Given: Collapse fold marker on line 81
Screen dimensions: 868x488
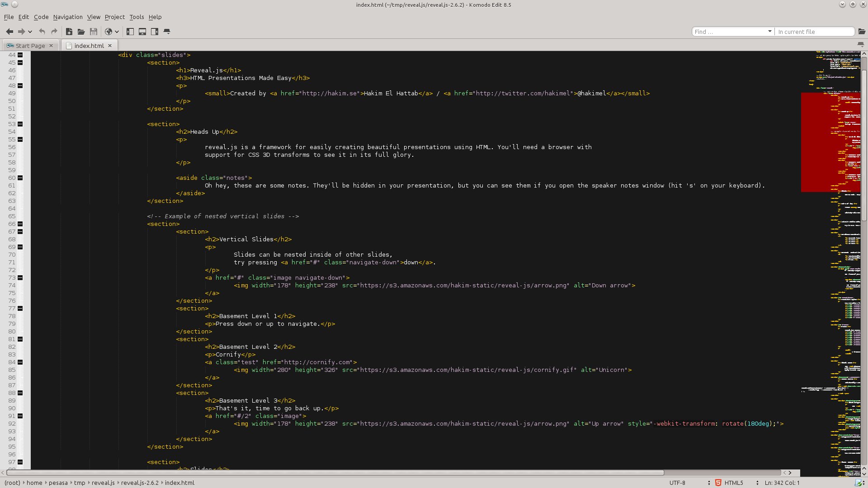Looking at the screenshot, I should click(x=20, y=339).
